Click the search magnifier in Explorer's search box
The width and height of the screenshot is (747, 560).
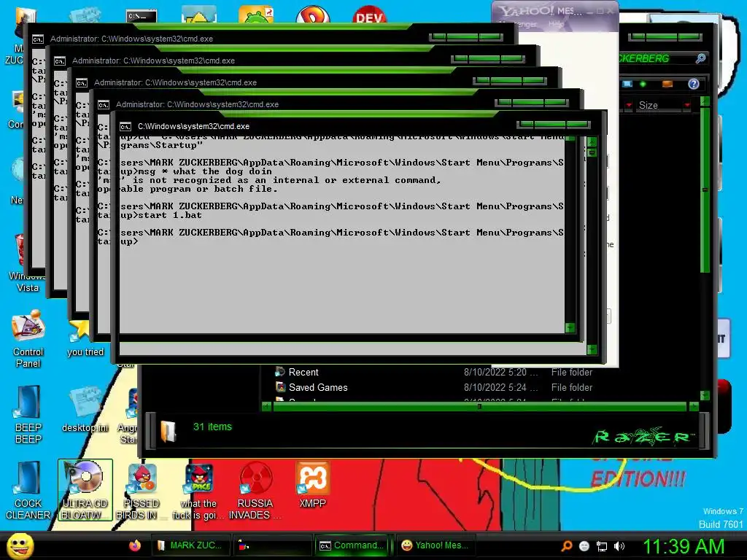(700, 58)
